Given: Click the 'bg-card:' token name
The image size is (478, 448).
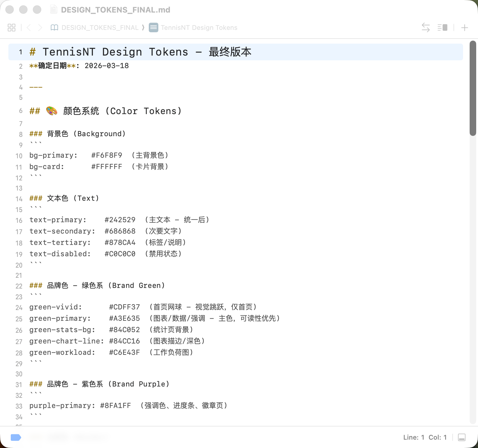Looking at the screenshot, I should pyautogui.click(x=47, y=167).
